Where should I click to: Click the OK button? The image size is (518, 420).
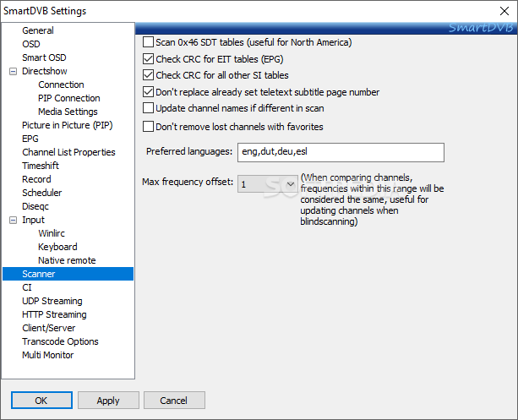pos(41,401)
